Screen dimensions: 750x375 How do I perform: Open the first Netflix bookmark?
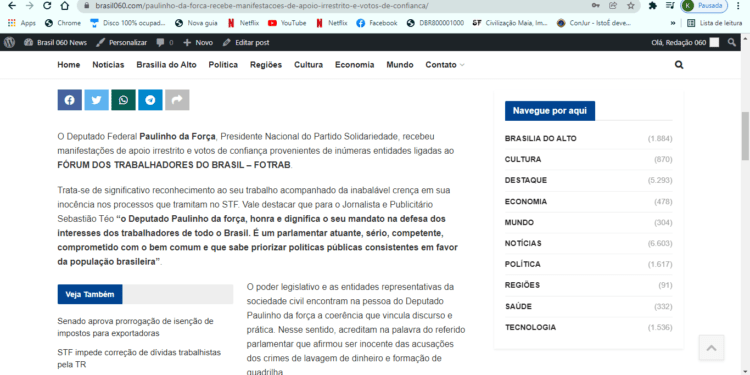point(243,23)
